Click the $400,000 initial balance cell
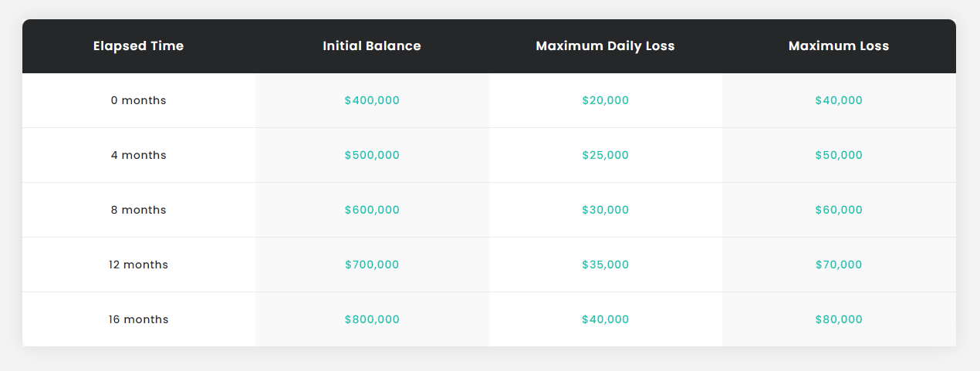This screenshot has height=371, width=980. (x=372, y=100)
